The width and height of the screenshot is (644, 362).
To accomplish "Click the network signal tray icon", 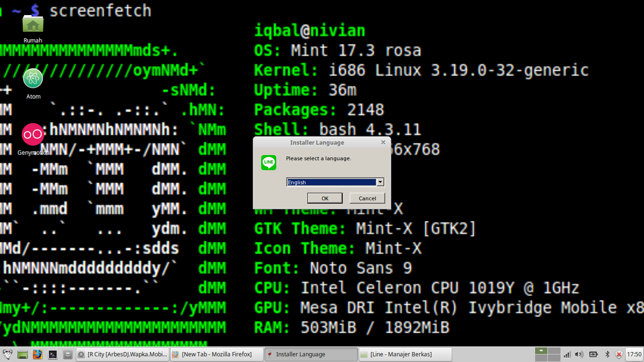I will (x=567, y=354).
